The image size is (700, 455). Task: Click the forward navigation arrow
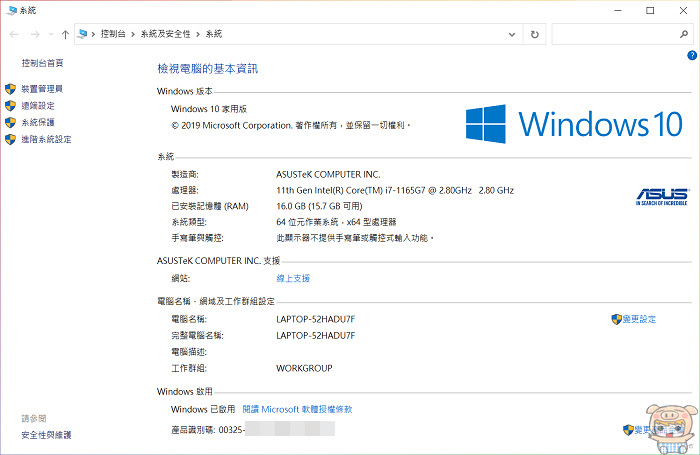pos(35,34)
